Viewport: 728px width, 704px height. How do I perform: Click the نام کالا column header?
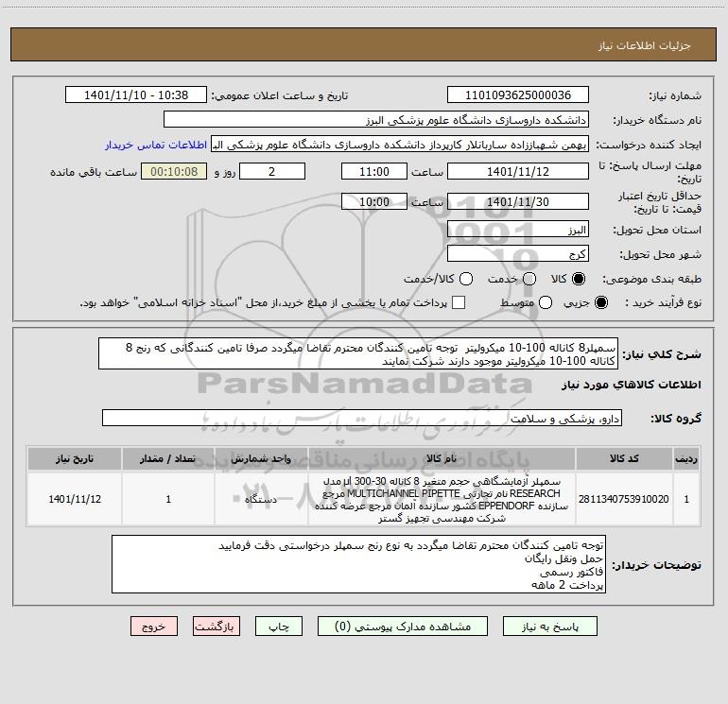(x=442, y=458)
